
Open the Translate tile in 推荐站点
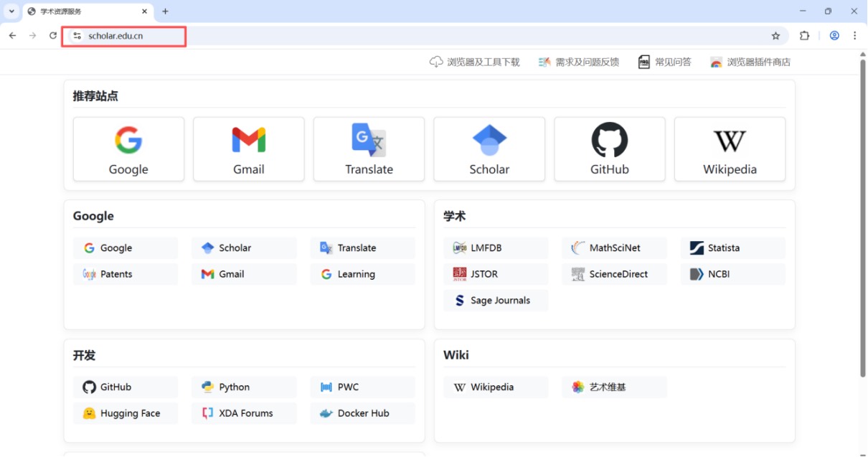(369, 149)
